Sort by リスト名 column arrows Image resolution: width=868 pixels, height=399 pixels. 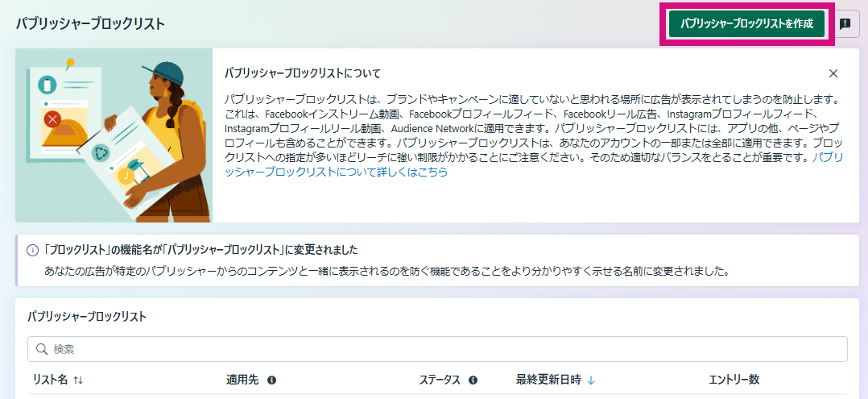pyautogui.click(x=78, y=380)
